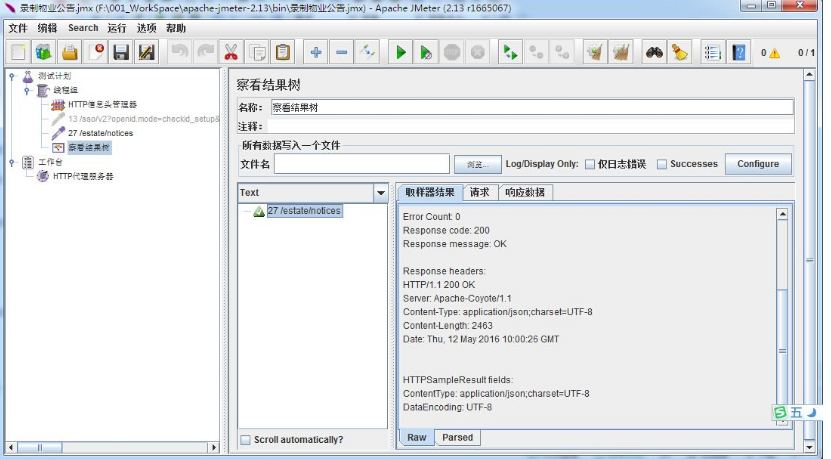Click the Remote start all icon
Image resolution: width=831 pixels, height=459 pixels.
tap(510, 52)
